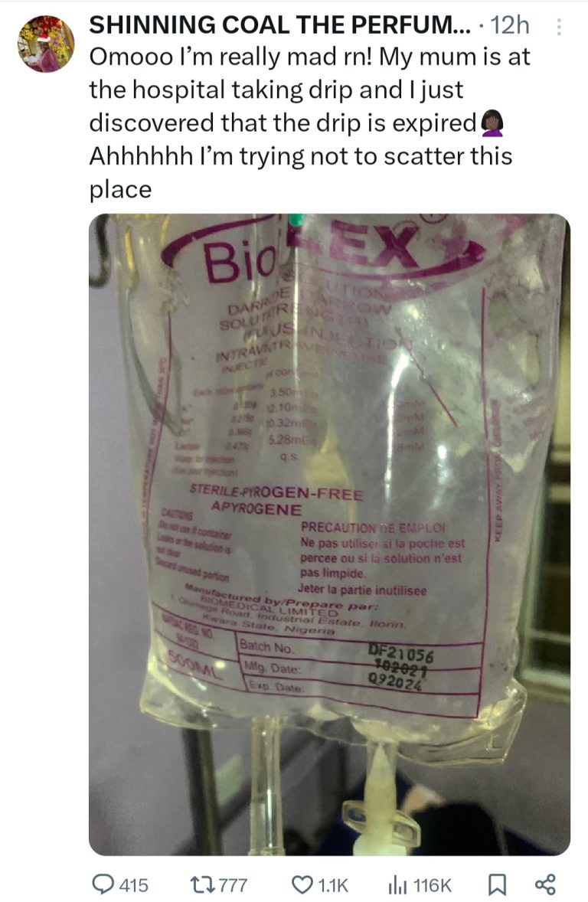Open the tweet text starting with Omooo
Viewport: 588px width, 902px height.
coord(309,123)
